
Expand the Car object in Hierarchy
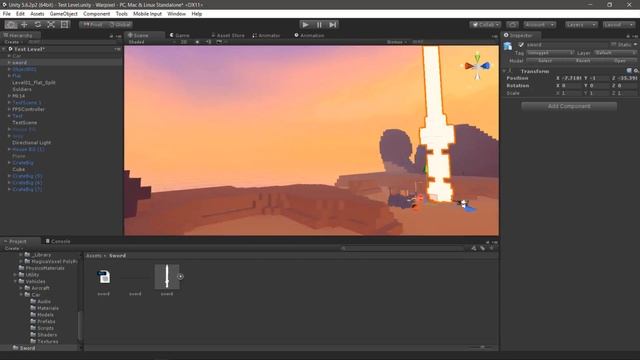coord(9,56)
